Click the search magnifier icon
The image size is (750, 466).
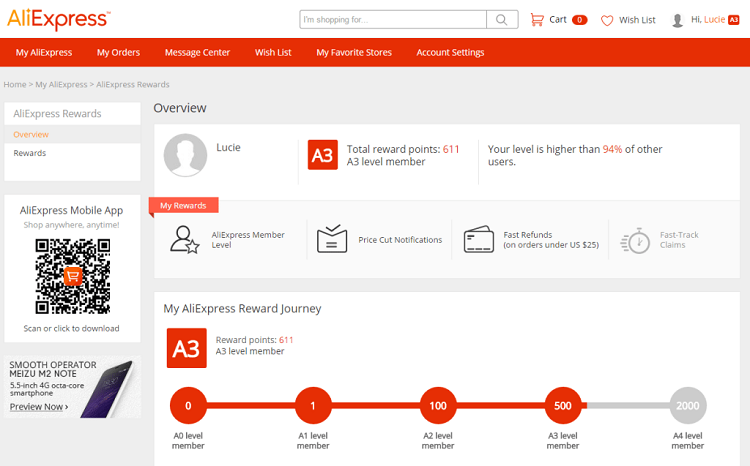[502, 20]
